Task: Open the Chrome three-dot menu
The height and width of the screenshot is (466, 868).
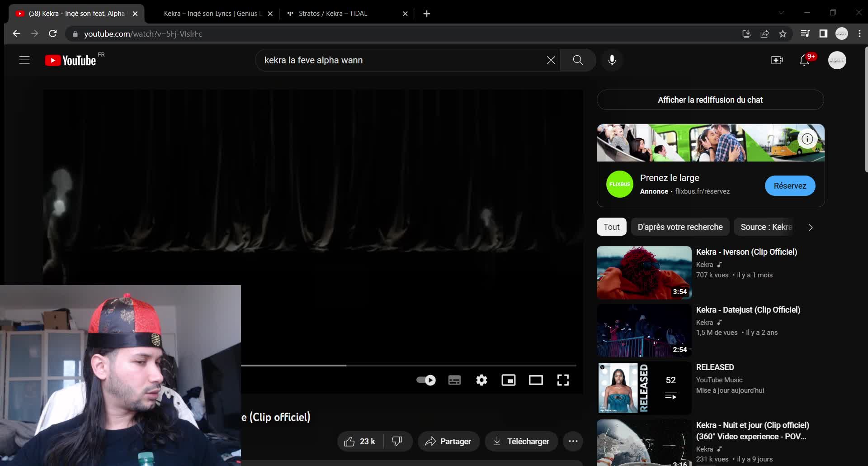Action: click(859, 33)
